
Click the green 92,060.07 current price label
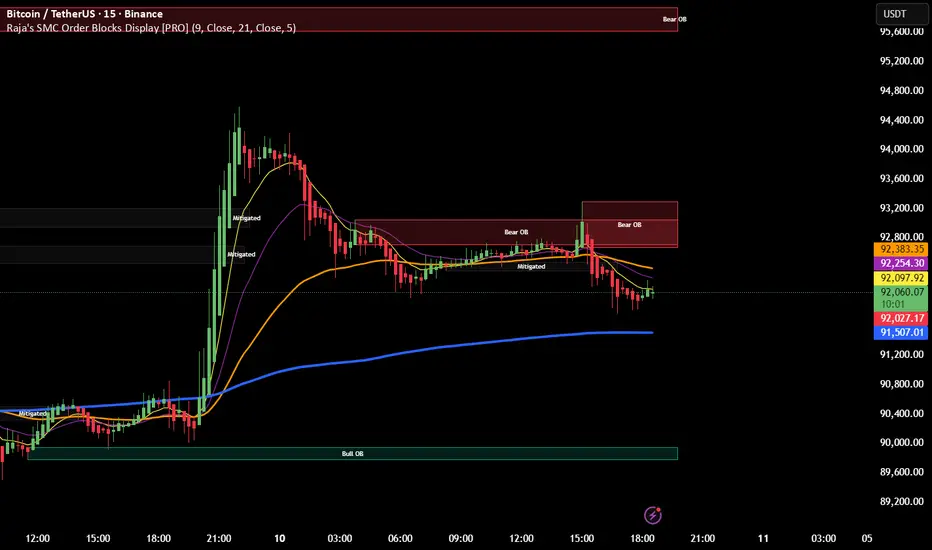pyautogui.click(x=901, y=292)
